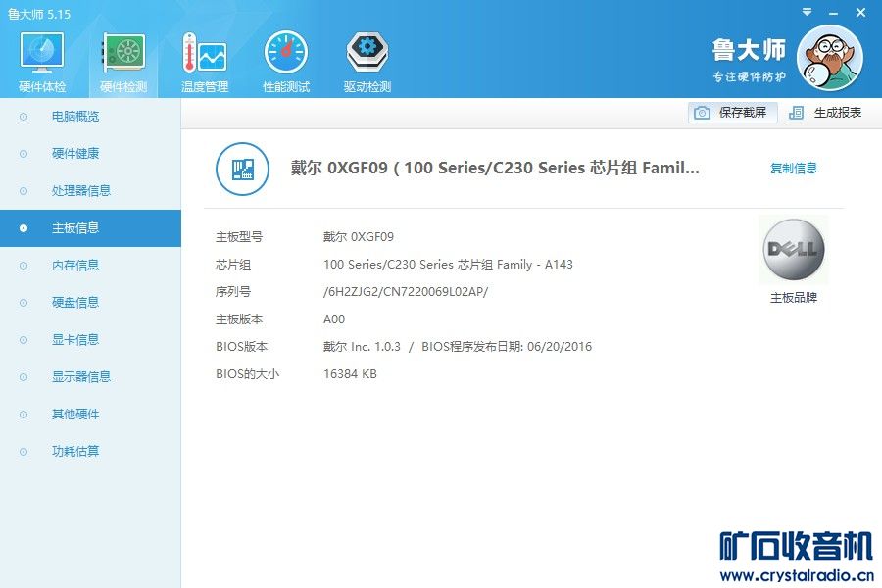This screenshot has width=882, height=588.
Task: Click the BIOS version 戴尔 Inc. 1.0.3 text
Action: (x=362, y=347)
